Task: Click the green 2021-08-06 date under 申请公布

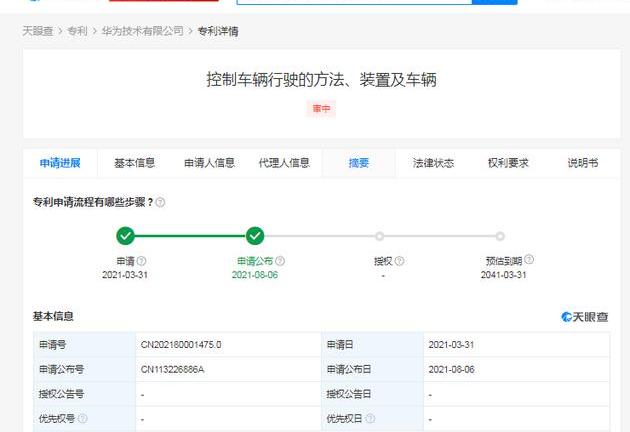Action: 255,275
